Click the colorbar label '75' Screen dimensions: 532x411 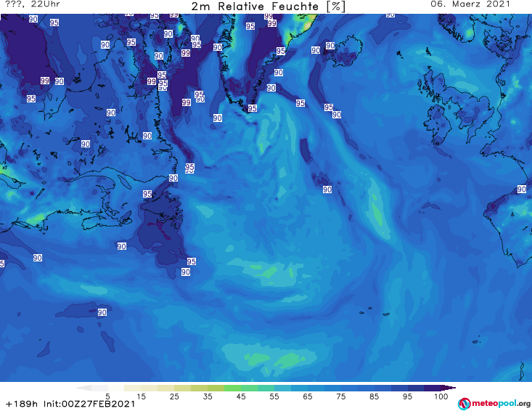(x=341, y=396)
